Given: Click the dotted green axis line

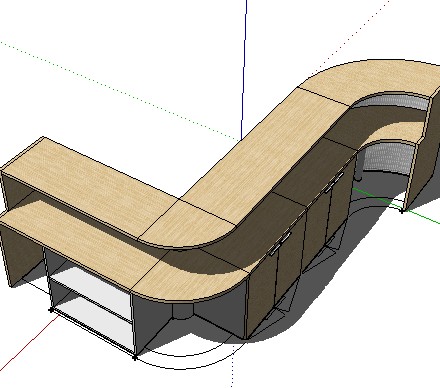Looking at the screenshot, I should 120,91.
